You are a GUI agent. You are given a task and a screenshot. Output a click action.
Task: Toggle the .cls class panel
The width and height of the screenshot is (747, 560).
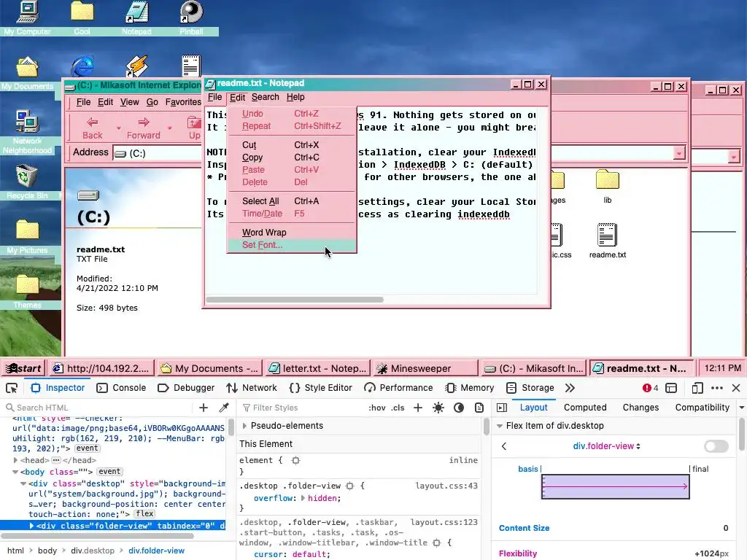(x=398, y=408)
